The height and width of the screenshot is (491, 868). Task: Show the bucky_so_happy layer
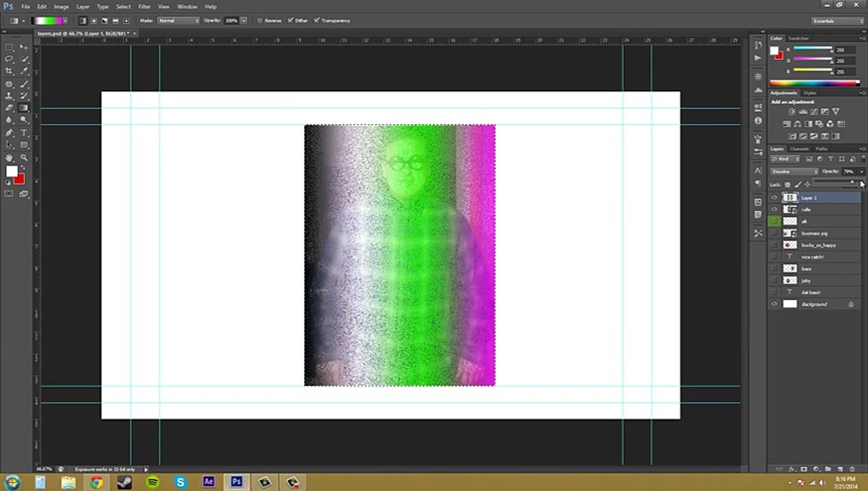click(775, 245)
